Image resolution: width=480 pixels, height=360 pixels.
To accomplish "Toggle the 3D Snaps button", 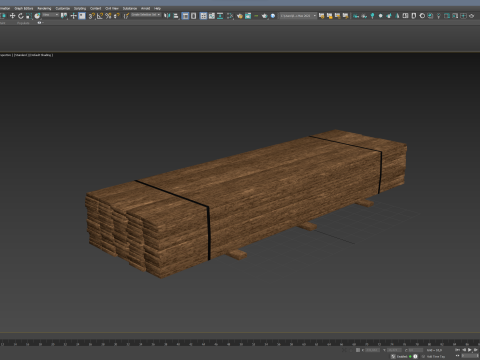I will tap(91, 16).
